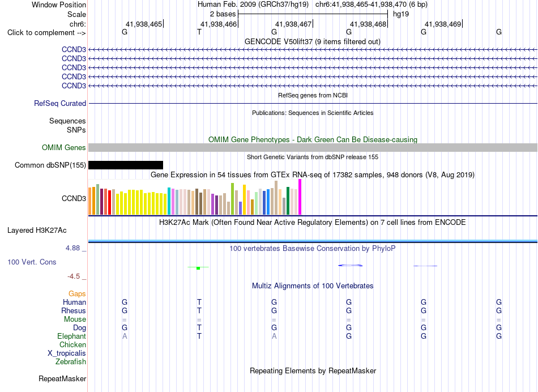Click the dark green bar in GTEx chart
The width and height of the screenshot is (538, 392).
288,201
